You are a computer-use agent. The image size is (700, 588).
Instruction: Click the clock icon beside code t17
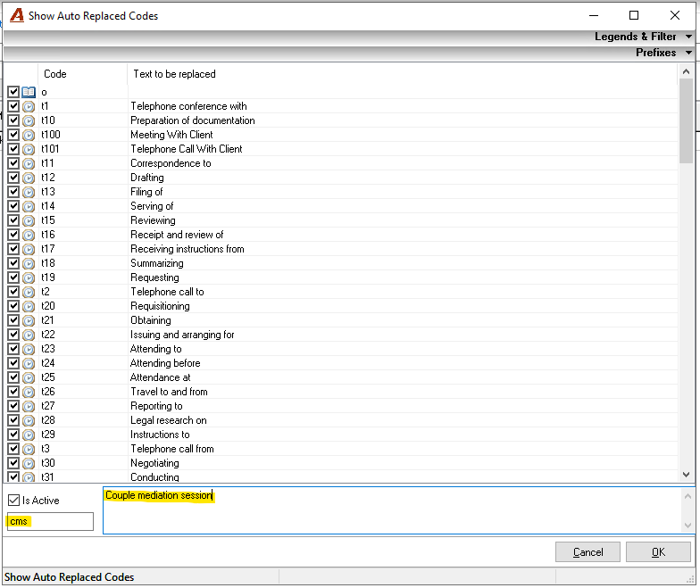click(29, 250)
